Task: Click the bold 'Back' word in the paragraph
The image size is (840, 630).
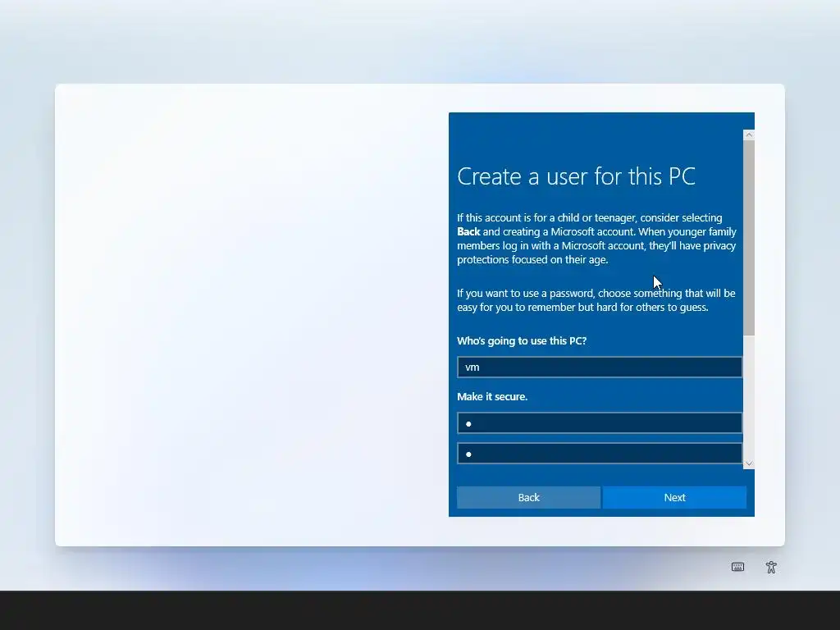Action: [468, 231]
